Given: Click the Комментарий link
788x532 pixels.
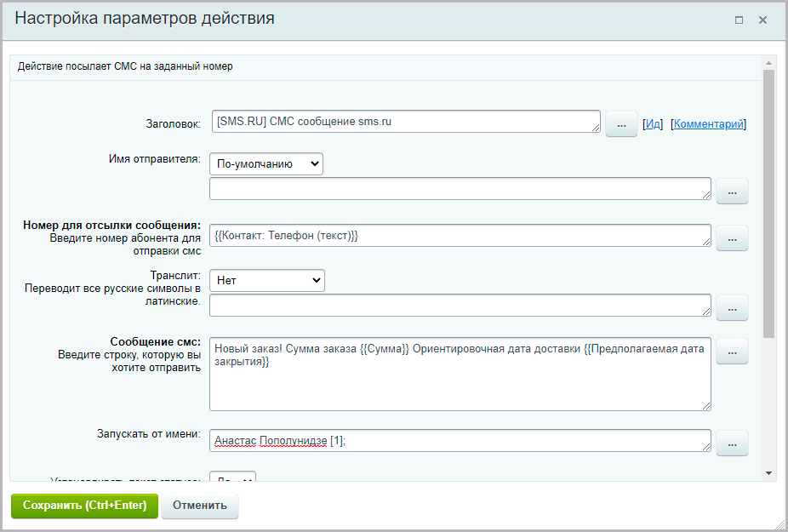Looking at the screenshot, I should [709, 124].
